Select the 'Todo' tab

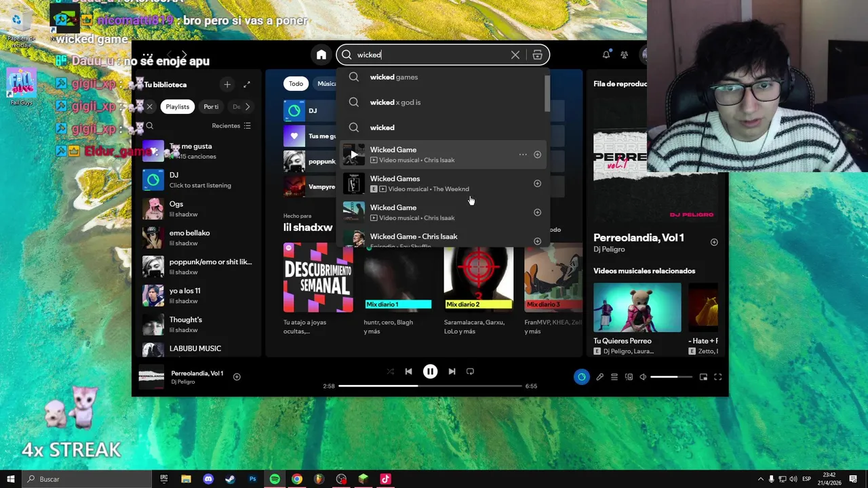[x=296, y=83]
